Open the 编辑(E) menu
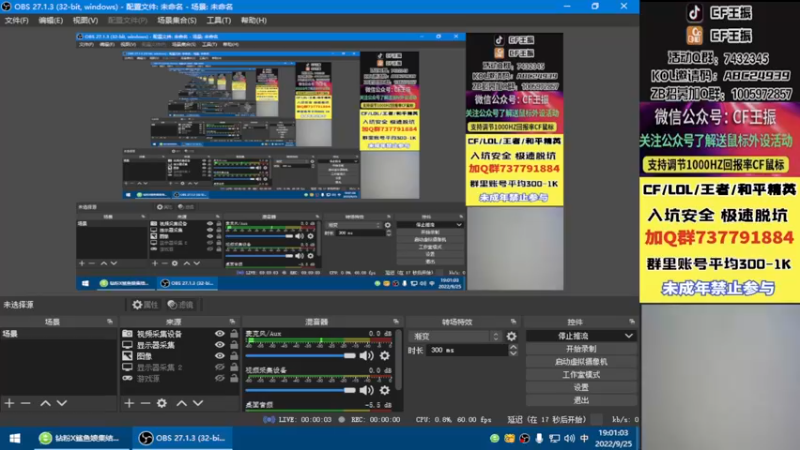Screen dimensions: 800x450 coord(51,20)
